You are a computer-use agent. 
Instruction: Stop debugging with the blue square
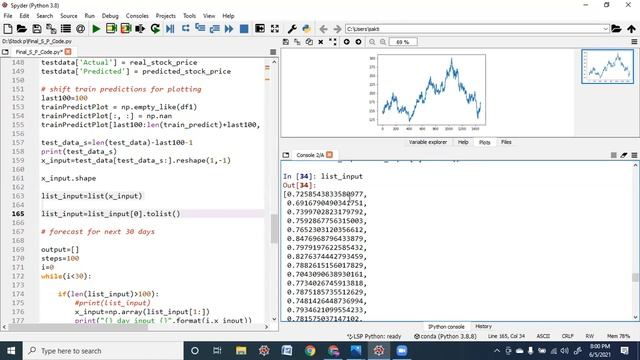tap(244, 29)
